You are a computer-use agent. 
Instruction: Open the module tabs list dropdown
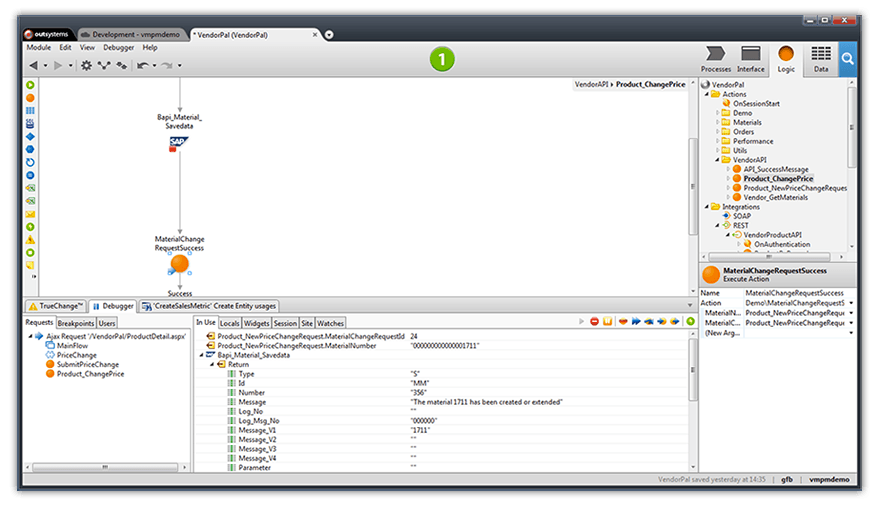(329, 35)
